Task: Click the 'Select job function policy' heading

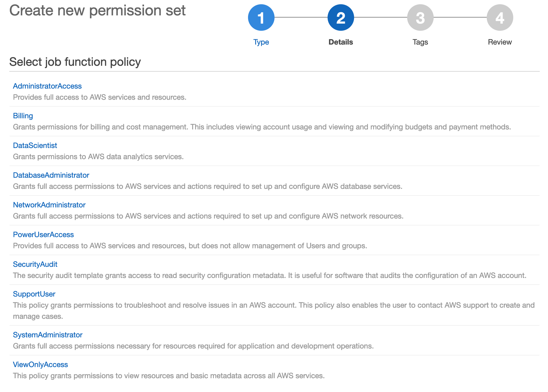Action: click(x=75, y=62)
